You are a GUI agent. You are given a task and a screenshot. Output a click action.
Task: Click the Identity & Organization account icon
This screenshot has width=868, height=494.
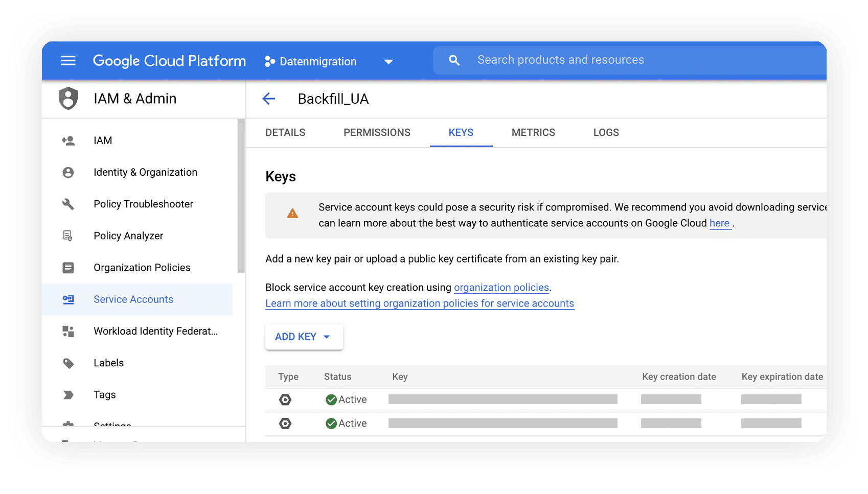coord(68,173)
